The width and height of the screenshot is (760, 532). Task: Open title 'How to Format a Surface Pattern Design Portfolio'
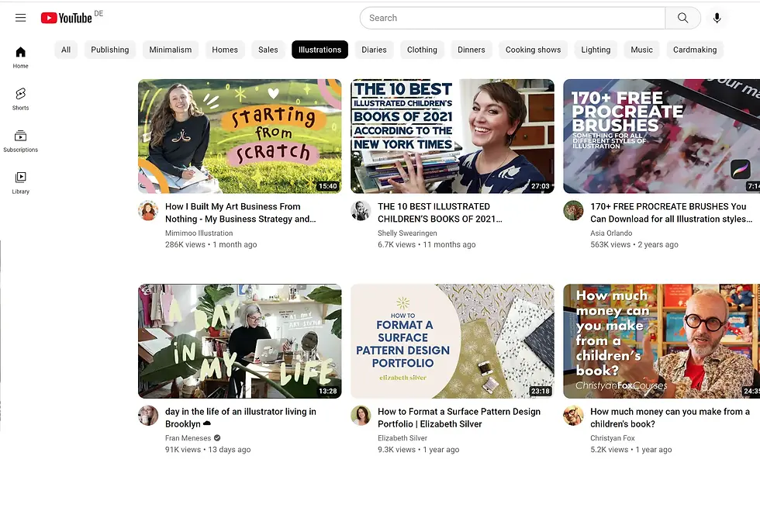click(x=459, y=418)
